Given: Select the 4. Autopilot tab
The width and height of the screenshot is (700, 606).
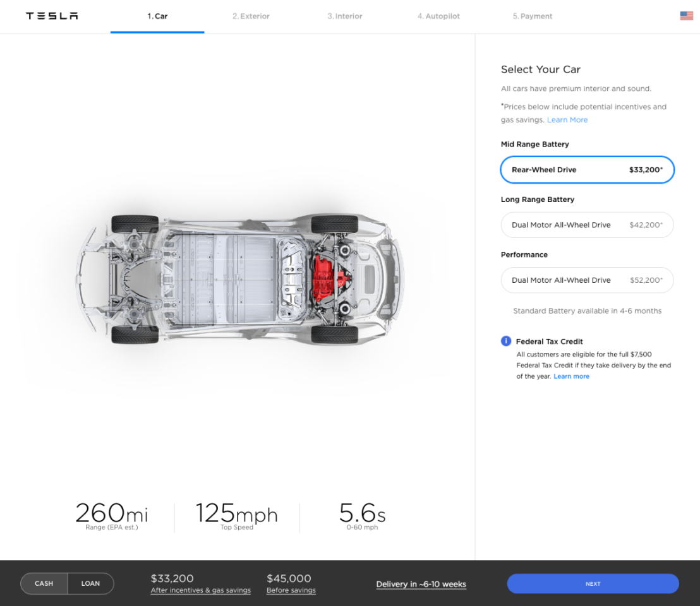Looking at the screenshot, I should (438, 16).
